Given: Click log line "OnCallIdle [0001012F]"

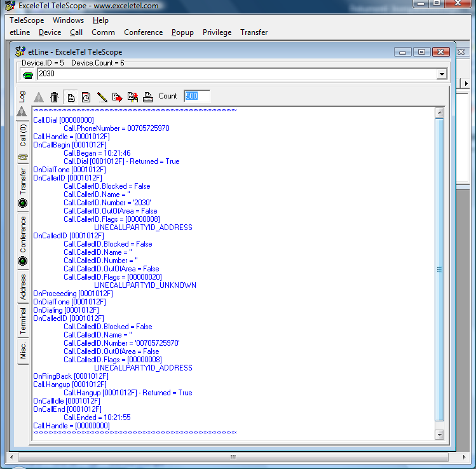Looking at the screenshot, I should (x=67, y=401).
